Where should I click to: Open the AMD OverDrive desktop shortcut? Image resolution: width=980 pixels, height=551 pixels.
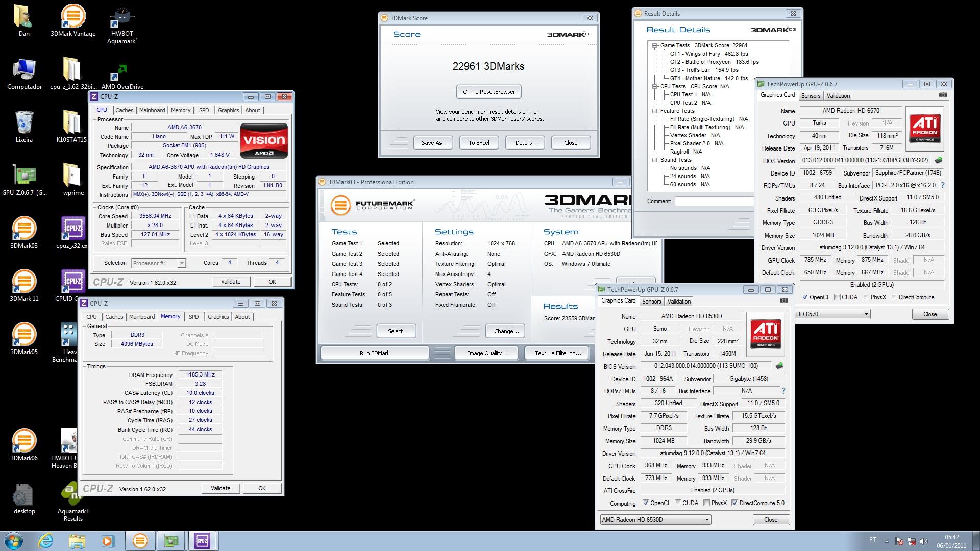tap(122, 76)
